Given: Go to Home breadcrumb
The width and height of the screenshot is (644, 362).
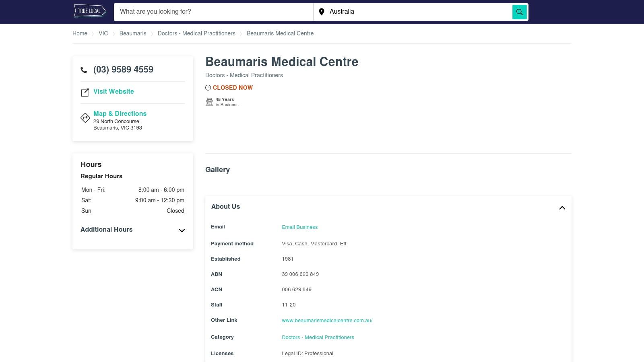Looking at the screenshot, I should 80,33.
